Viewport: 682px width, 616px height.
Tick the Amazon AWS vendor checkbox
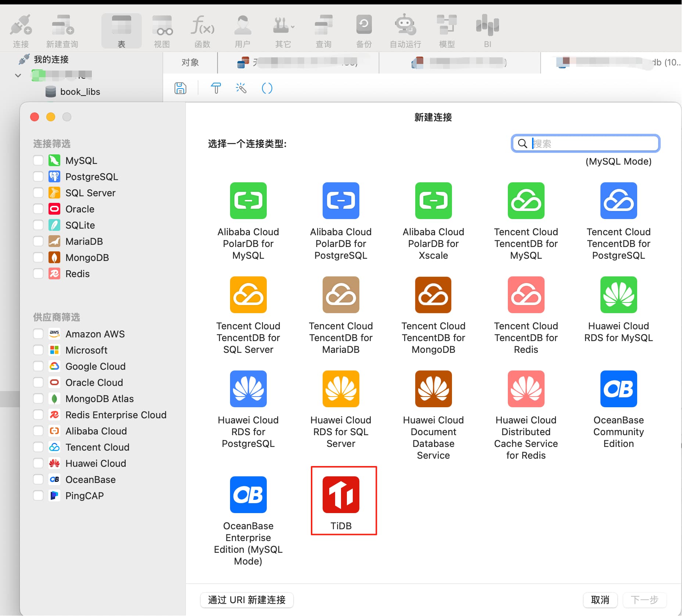[x=38, y=334]
